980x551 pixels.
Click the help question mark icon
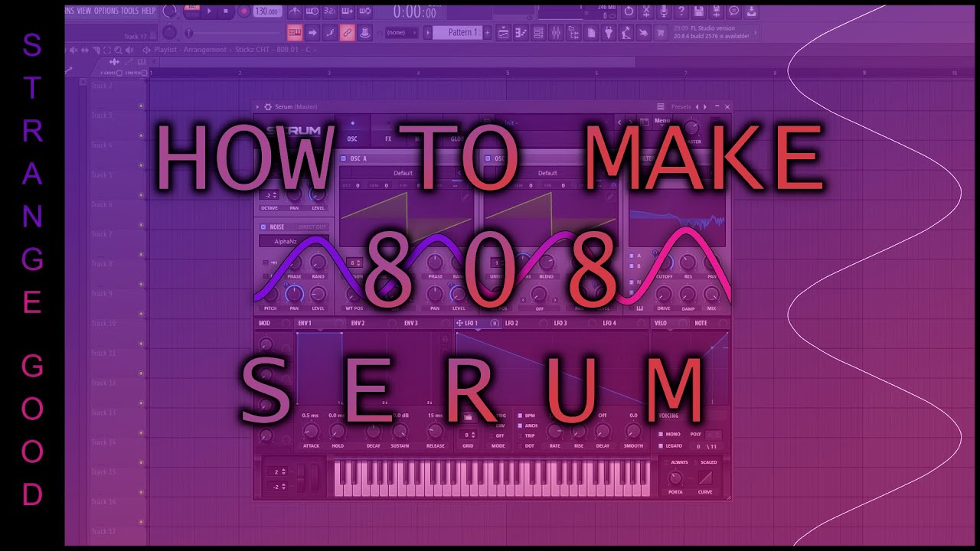click(681, 11)
